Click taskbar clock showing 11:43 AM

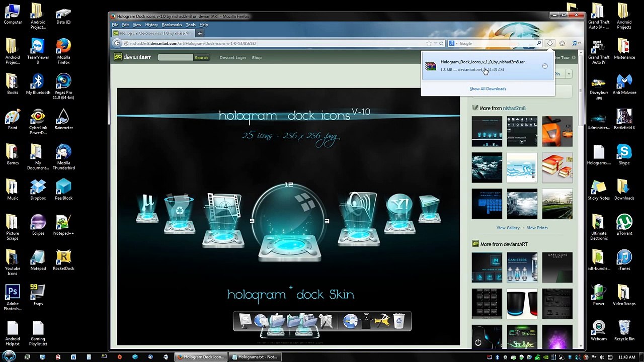[626, 357]
